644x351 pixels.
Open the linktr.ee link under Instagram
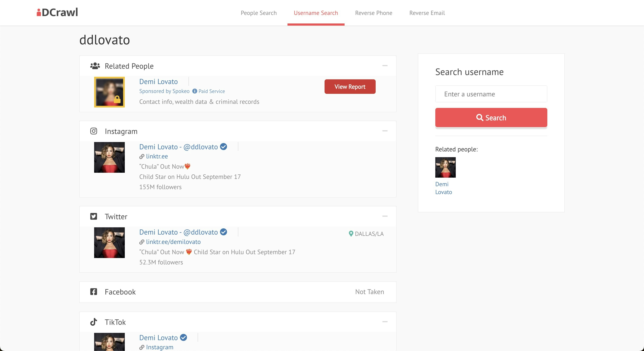tap(157, 157)
